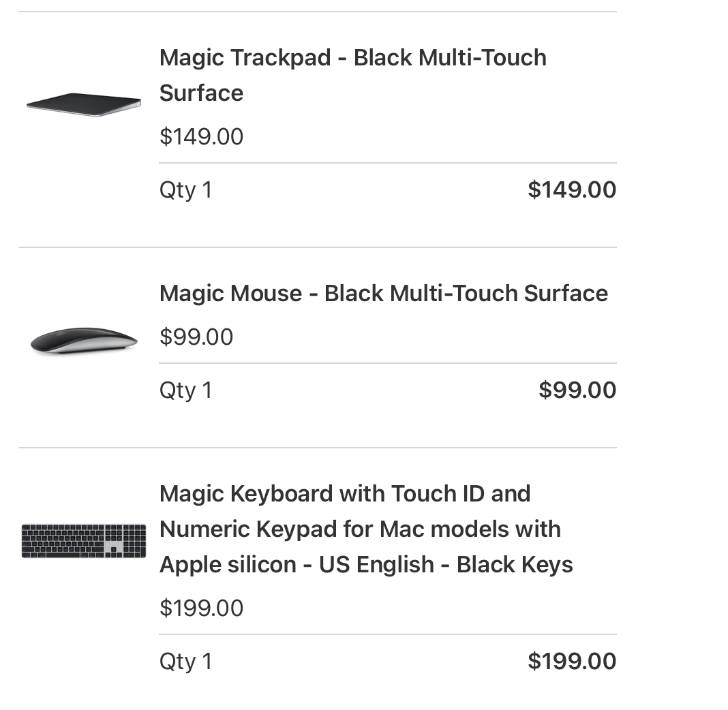This screenshot has height=710, width=728.
Task: Click the divider between Trackpad and Mouse rows
Action: pyautogui.click(x=318, y=247)
